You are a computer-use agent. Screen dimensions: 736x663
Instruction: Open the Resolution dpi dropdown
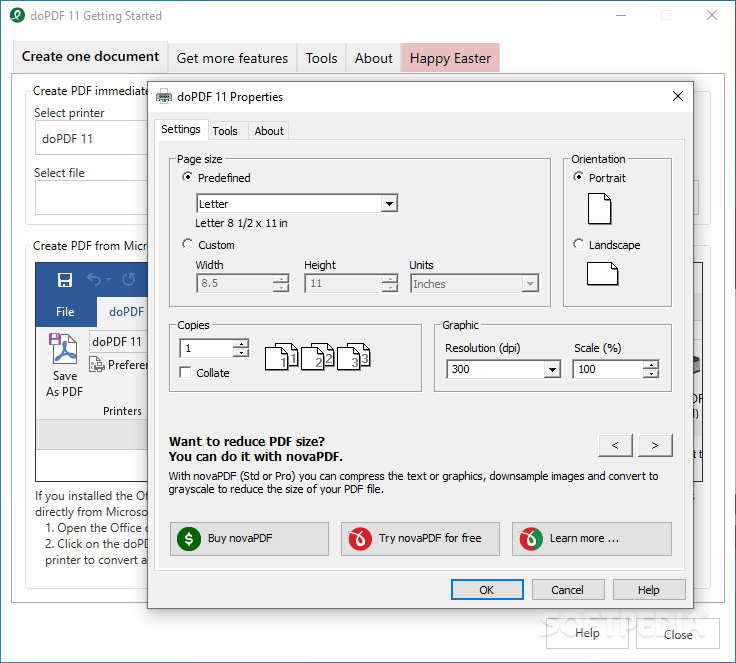click(x=552, y=370)
